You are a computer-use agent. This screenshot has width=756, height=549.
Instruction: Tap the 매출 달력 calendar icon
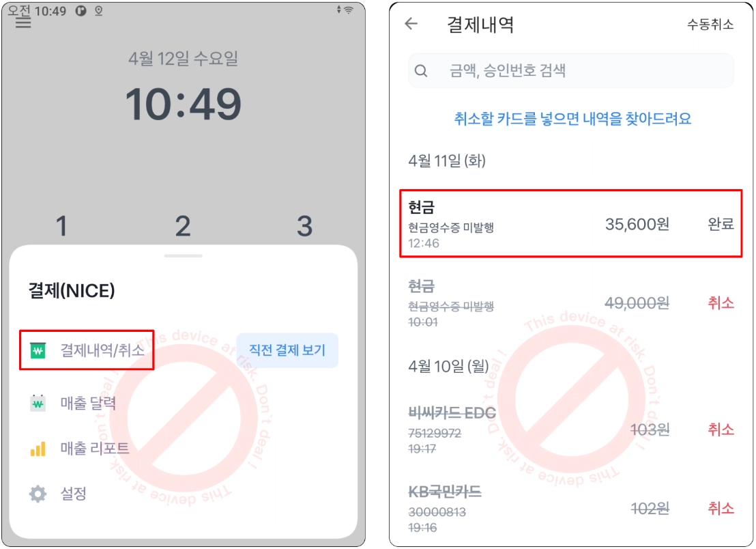pyautogui.click(x=38, y=403)
